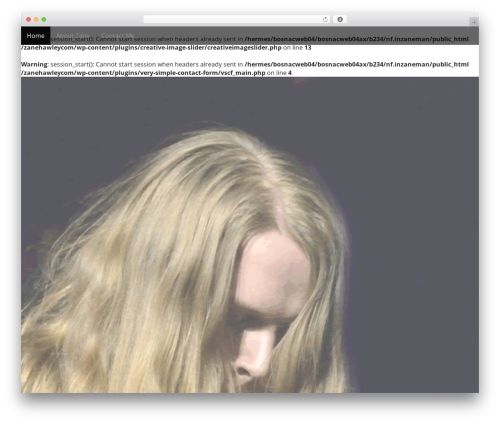Image resolution: width=500 pixels, height=423 pixels.
Task: Close the window with red button
Action: [x=29, y=20]
